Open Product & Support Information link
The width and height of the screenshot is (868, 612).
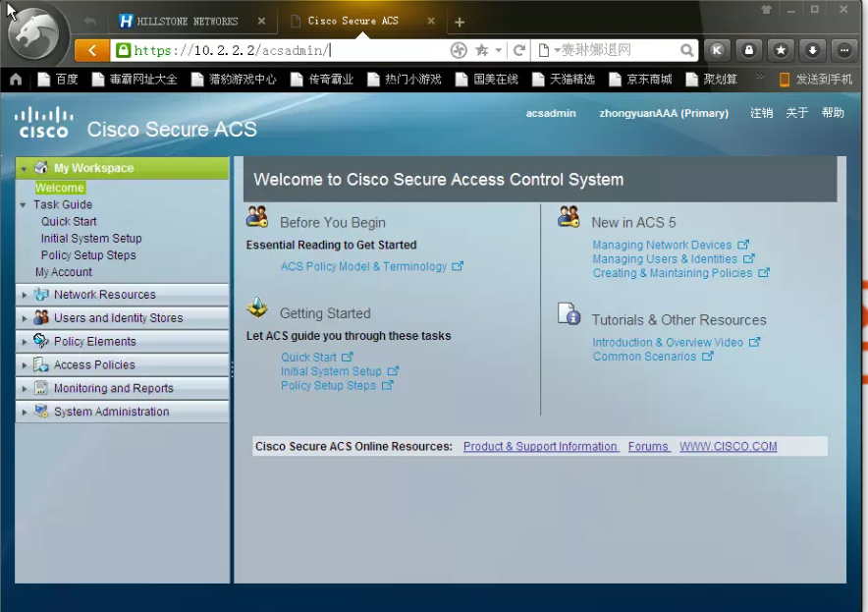point(540,446)
